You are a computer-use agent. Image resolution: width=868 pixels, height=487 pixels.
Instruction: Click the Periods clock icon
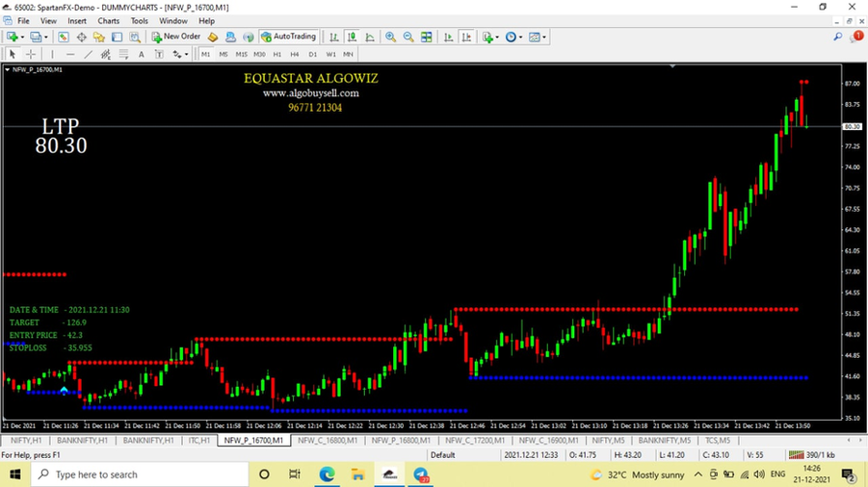coord(511,37)
